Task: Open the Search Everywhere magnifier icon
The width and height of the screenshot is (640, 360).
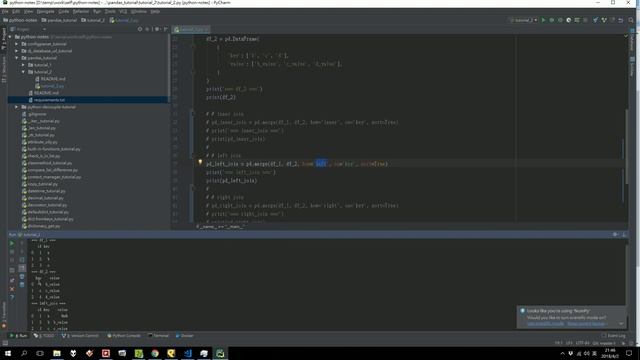Action: (x=631, y=20)
